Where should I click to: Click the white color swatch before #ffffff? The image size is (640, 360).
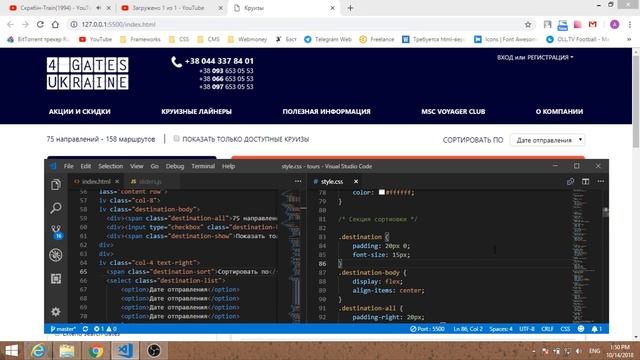point(382,192)
